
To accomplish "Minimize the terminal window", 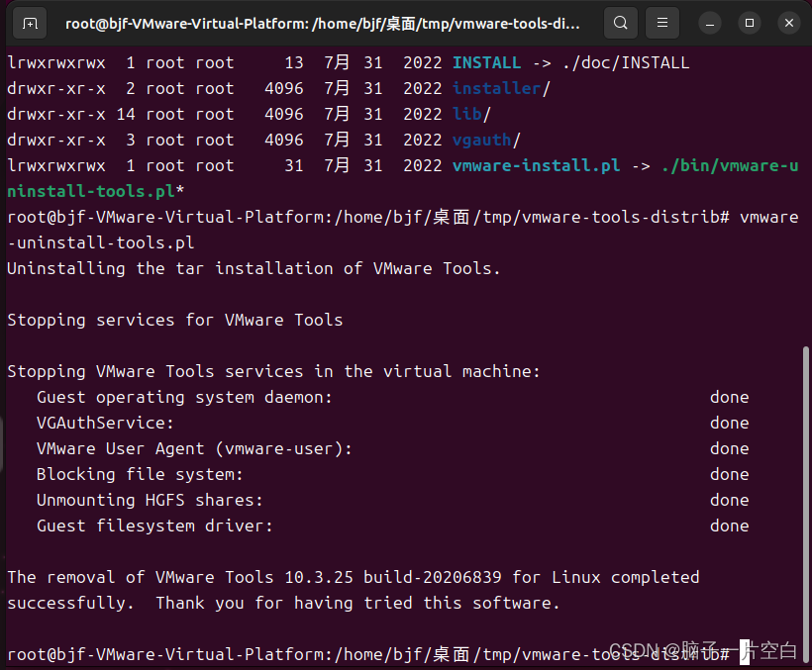I will point(710,22).
